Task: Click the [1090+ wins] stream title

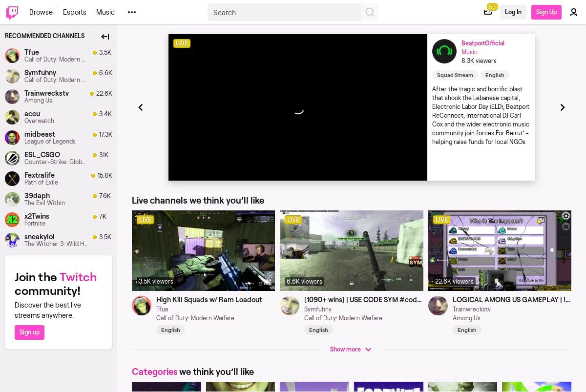Action: tap(363, 300)
